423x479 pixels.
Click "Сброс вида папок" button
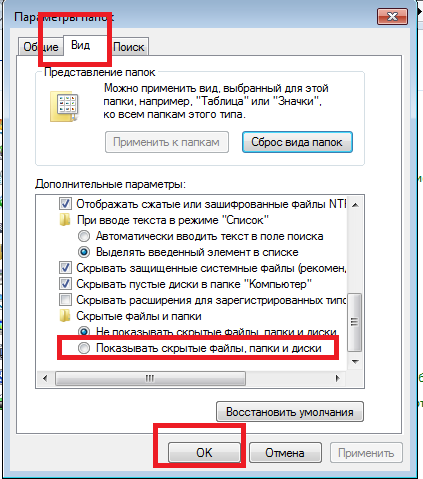[297, 142]
